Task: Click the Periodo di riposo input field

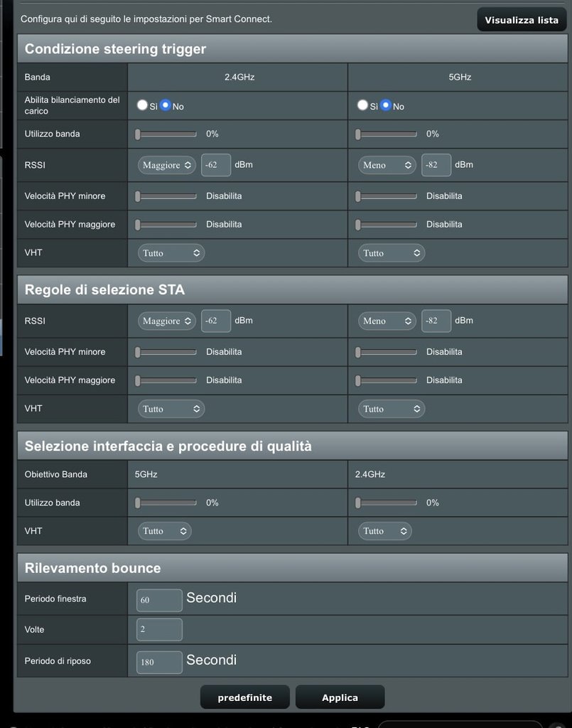Action: coord(159,662)
